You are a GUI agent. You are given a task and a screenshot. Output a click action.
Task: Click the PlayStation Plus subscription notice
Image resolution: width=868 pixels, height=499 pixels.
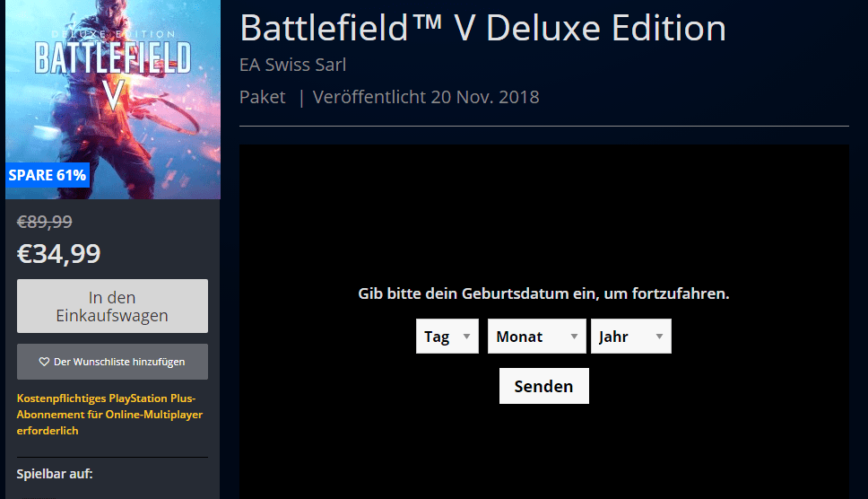click(109, 415)
